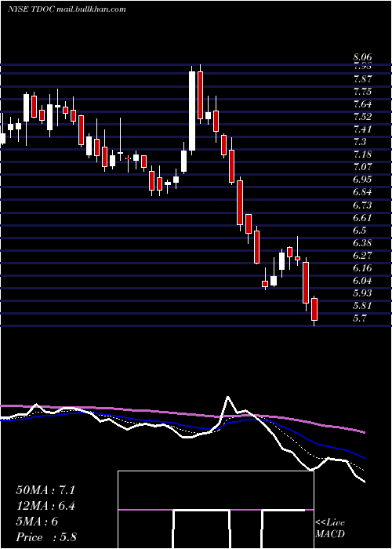
Task: Select the 7.07 price axis label
Action: [362, 166]
